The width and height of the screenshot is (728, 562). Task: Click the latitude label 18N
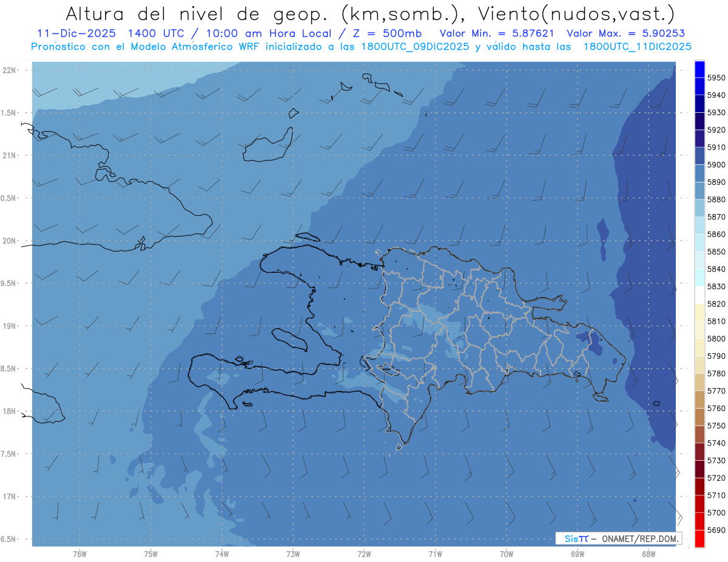(x=9, y=412)
